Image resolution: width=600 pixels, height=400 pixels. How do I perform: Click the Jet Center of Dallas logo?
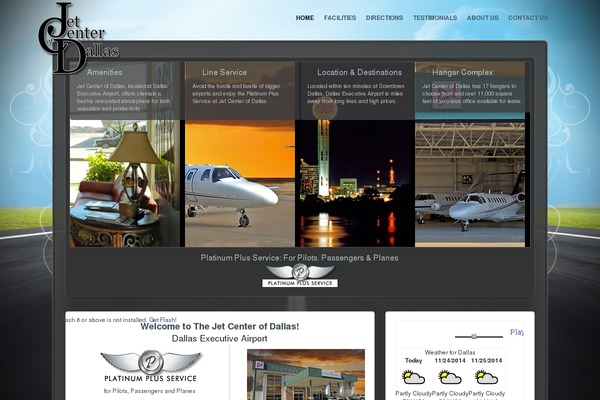pos(78,38)
